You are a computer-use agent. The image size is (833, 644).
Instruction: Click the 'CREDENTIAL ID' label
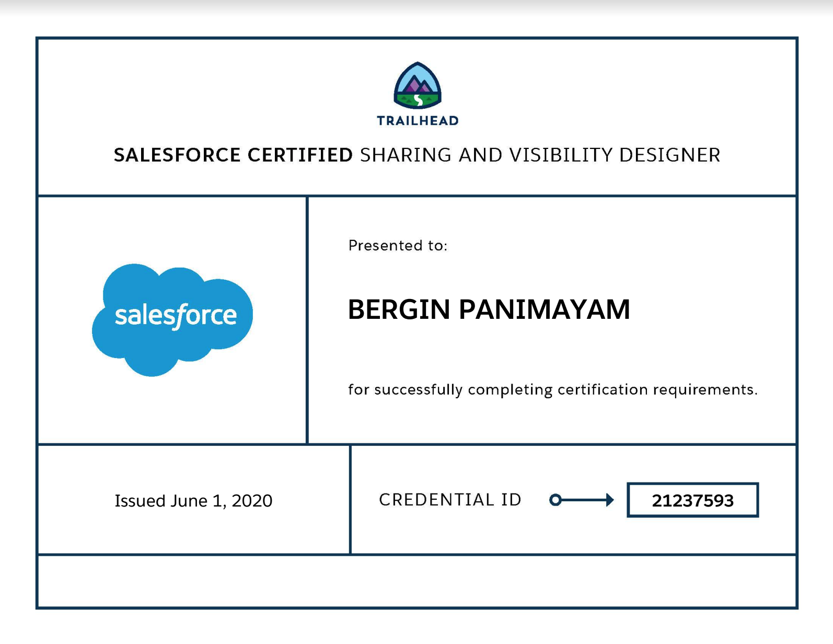click(450, 500)
